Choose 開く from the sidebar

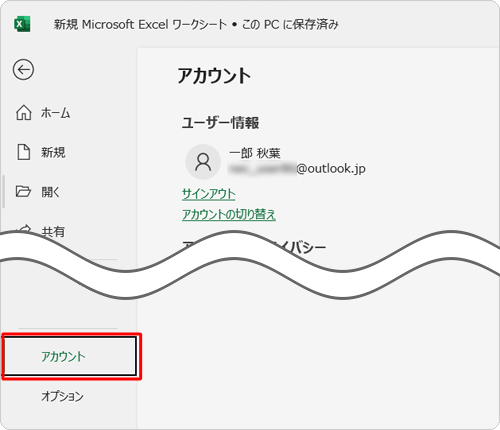(x=51, y=192)
